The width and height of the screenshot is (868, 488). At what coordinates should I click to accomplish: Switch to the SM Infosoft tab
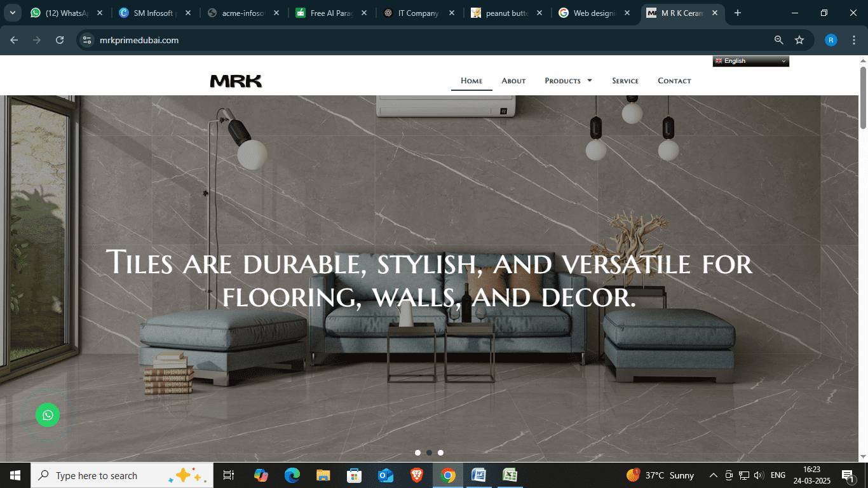coord(153,13)
